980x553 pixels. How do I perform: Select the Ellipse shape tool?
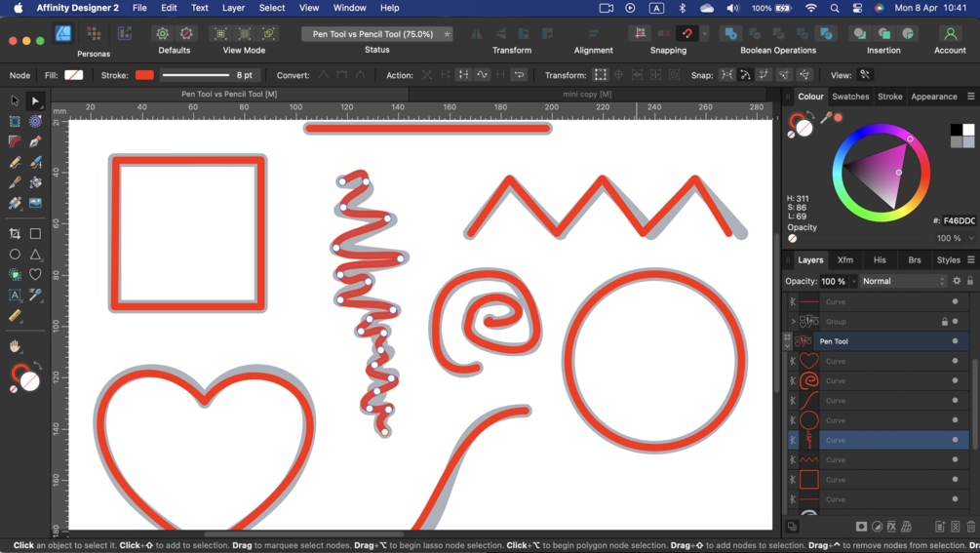(x=15, y=255)
